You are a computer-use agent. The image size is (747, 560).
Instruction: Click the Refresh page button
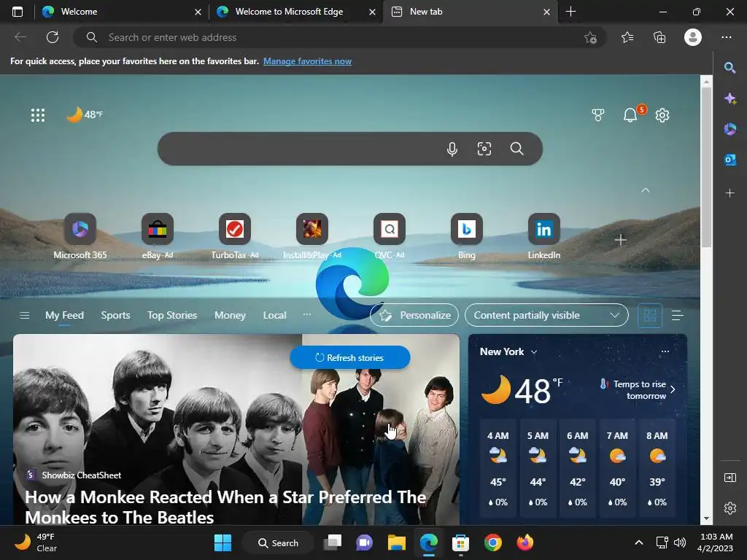tap(53, 37)
